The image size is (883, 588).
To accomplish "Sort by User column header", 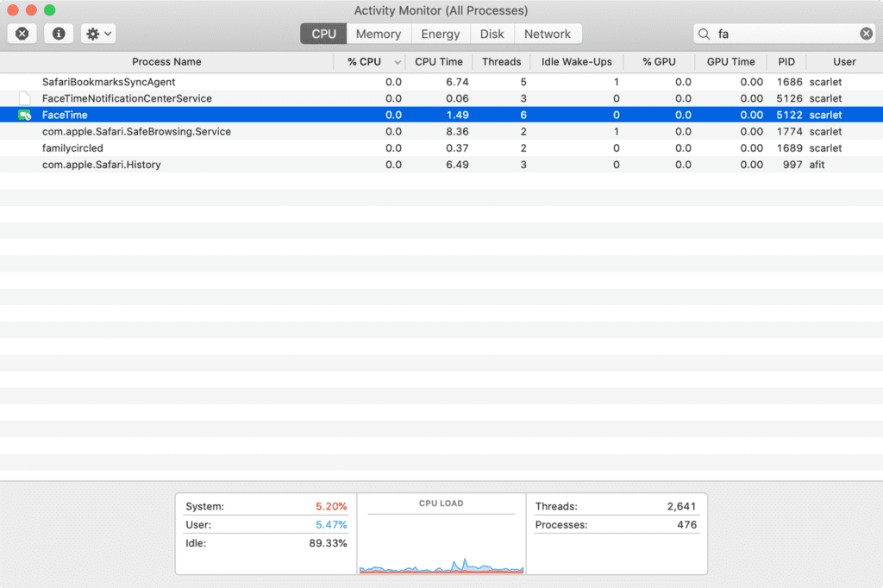I will (844, 62).
